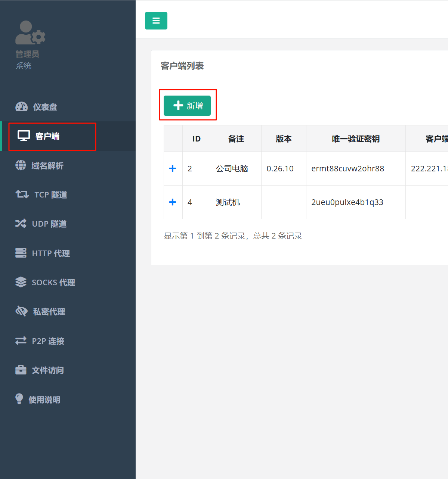Screen dimensions: 448x479
Task: Expand the 公司电脑 row details
Action: tap(173, 169)
